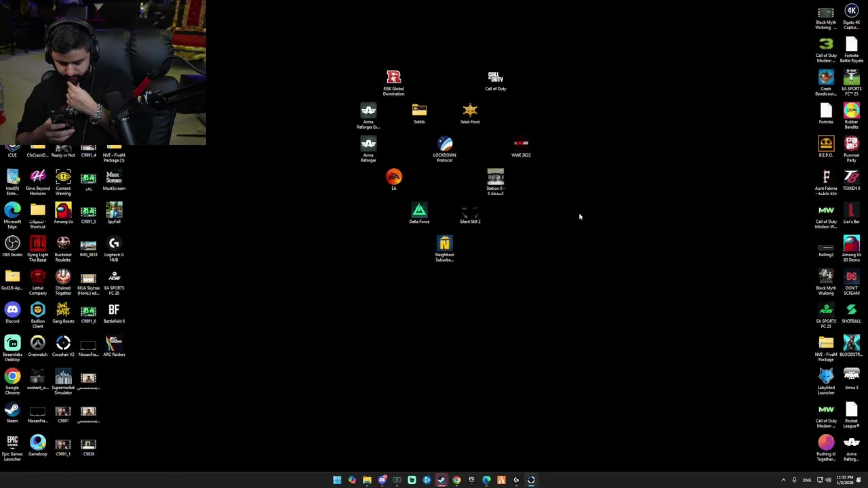This screenshot has width=868, height=488.
Task: Launch Pushing It Together icon
Action: click(x=826, y=448)
